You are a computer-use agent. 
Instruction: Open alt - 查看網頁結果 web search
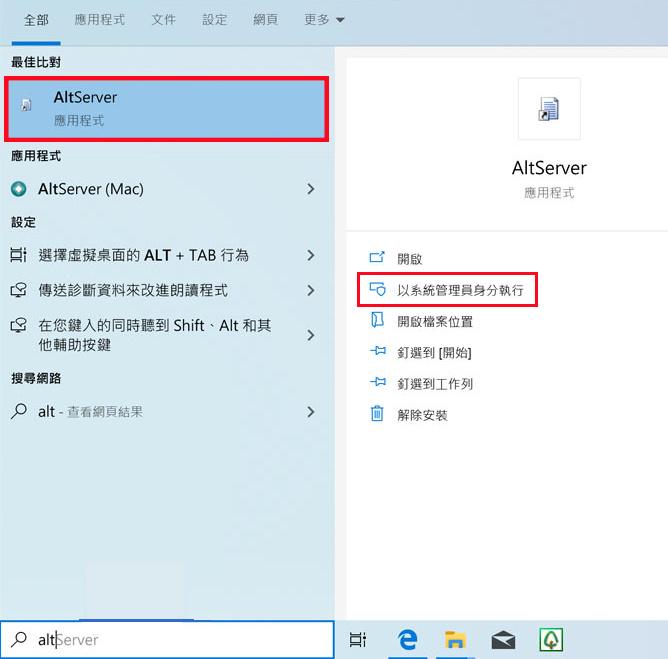click(167, 412)
